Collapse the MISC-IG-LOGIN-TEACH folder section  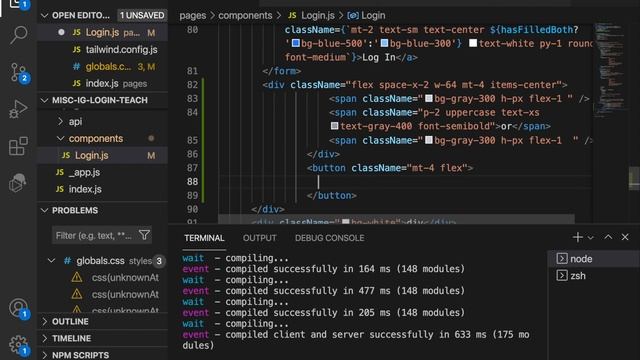point(44,100)
